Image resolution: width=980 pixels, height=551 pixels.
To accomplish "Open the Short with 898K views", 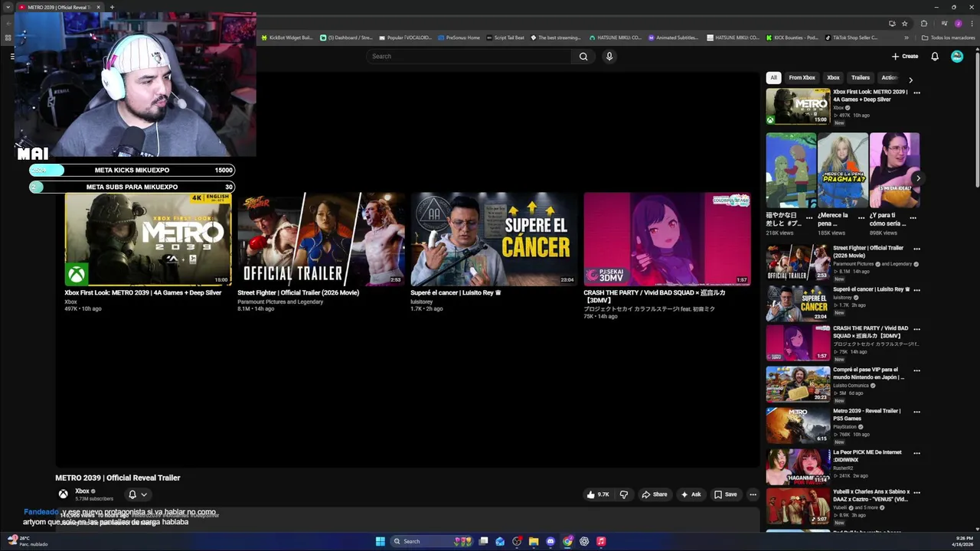I will coord(894,170).
